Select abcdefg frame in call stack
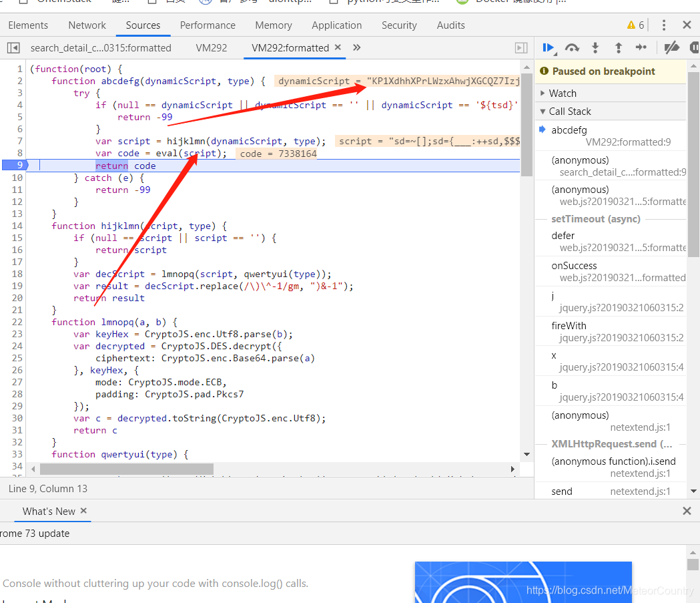 point(611,136)
